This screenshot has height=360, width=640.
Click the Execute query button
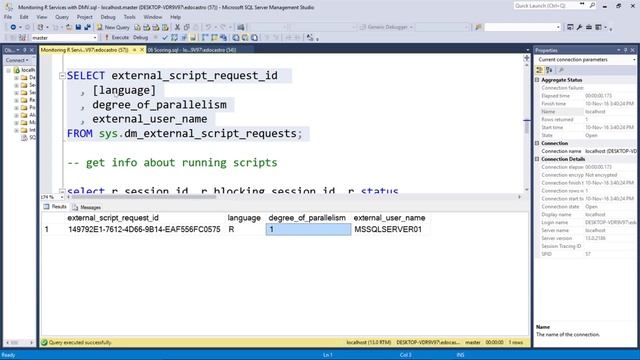pyautogui.click(x=116, y=38)
